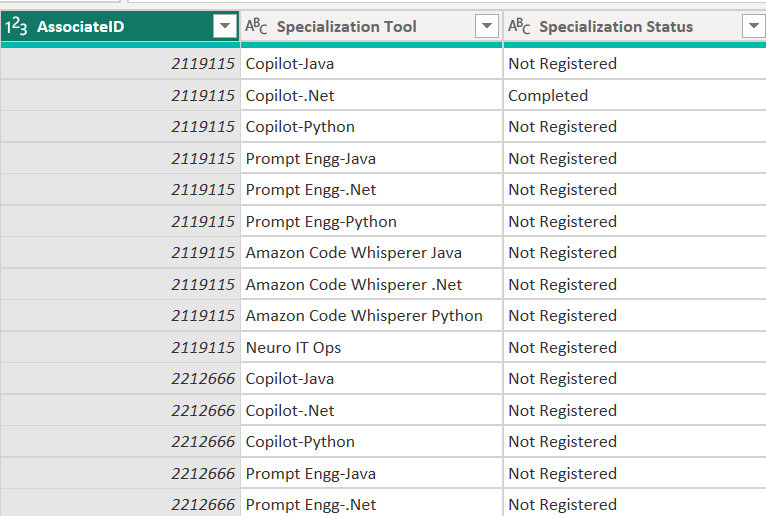The image size is (766, 516).
Task: Open the AssociateID column filter dropdown
Action: pos(225,26)
